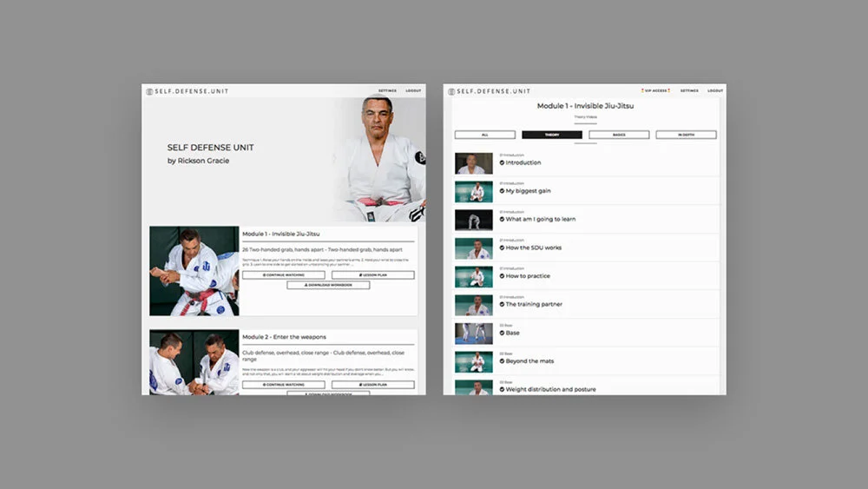This screenshot has height=489, width=868.
Task: Click the Self Defense Unit logo in right window
Action: (490, 91)
